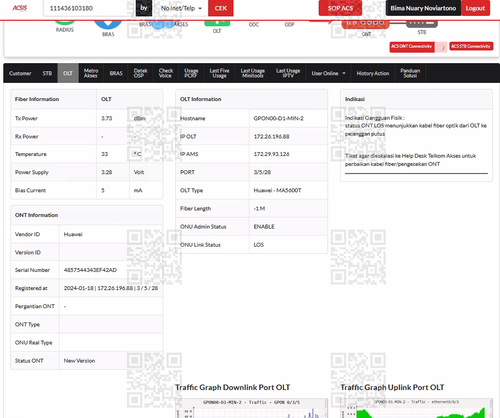The width and height of the screenshot is (500, 418).
Task: Click the Bias Current row label
Action: 30,190
